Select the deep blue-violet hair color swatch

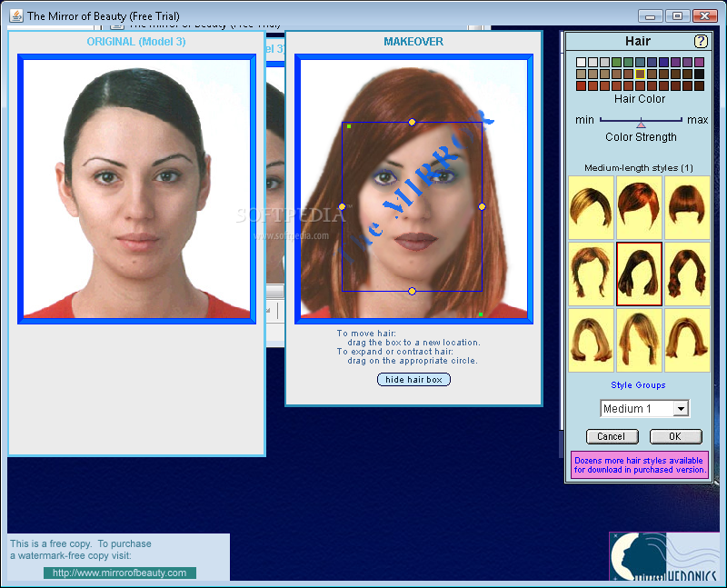tap(663, 62)
